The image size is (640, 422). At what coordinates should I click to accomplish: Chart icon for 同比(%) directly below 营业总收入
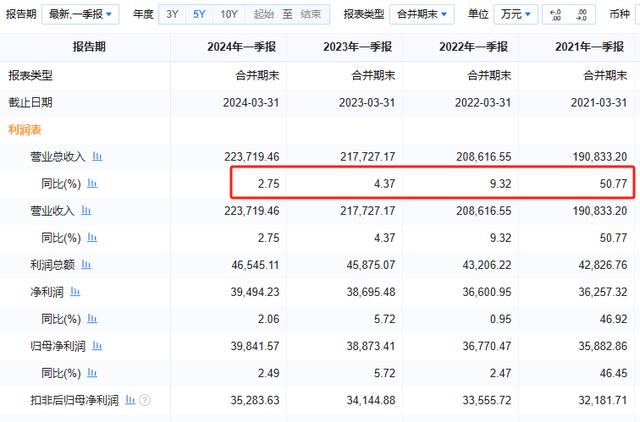click(x=92, y=184)
